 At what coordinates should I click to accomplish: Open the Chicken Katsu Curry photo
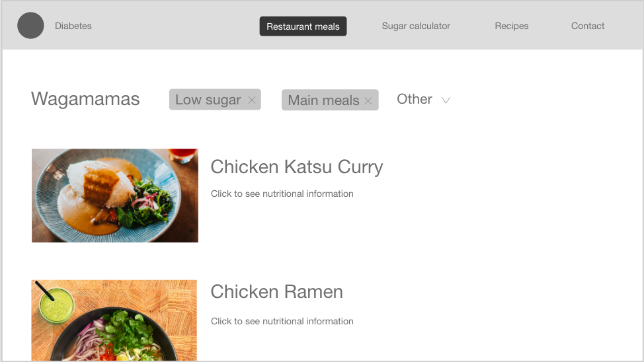[115, 196]
